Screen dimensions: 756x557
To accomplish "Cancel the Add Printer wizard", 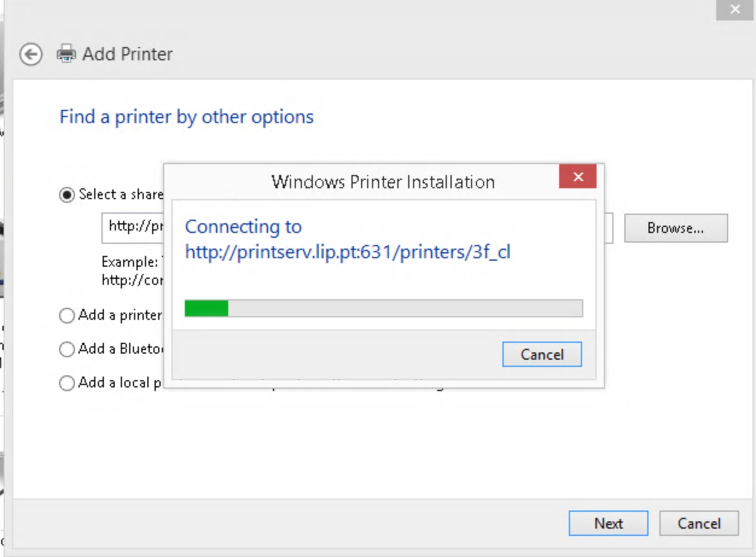I will pos(699,523).
